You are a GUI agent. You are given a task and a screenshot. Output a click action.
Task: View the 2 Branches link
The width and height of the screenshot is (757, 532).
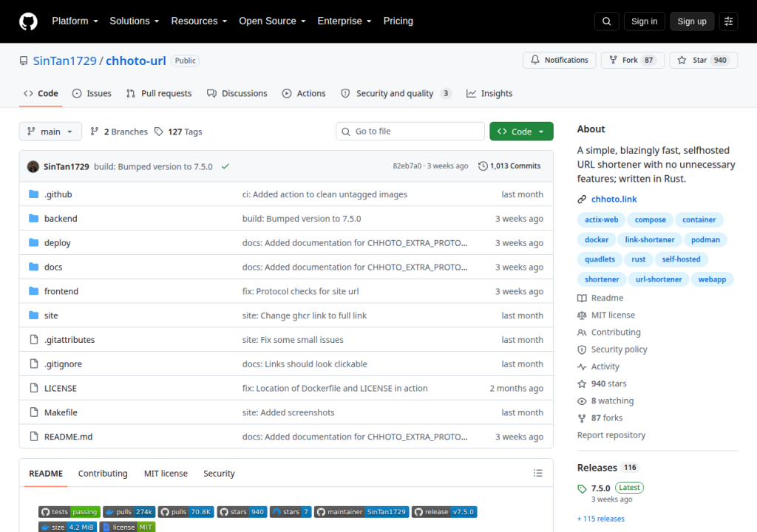119,132
